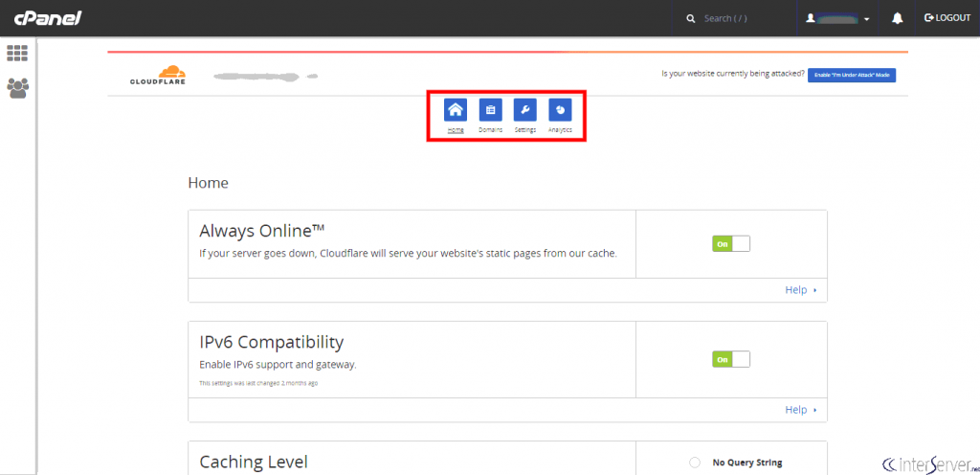The width and height of the screenshot is (980, 475).
Task: Open the Domains tab icon
Action: pyautogui.click(x=491, y=110)
